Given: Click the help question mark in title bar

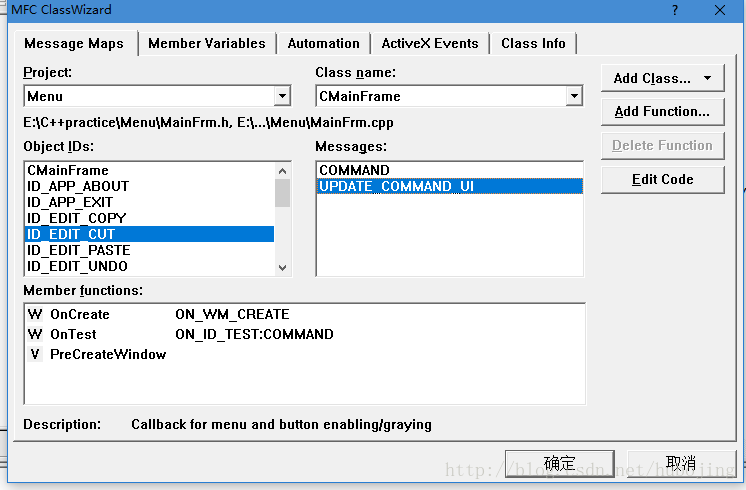Looking at the screenshot, I should 675,10.
